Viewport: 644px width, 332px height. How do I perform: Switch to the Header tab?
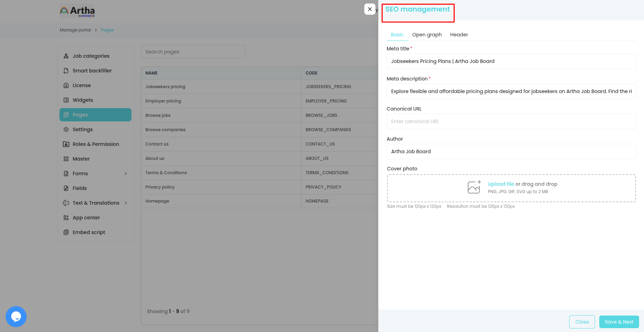459,35
